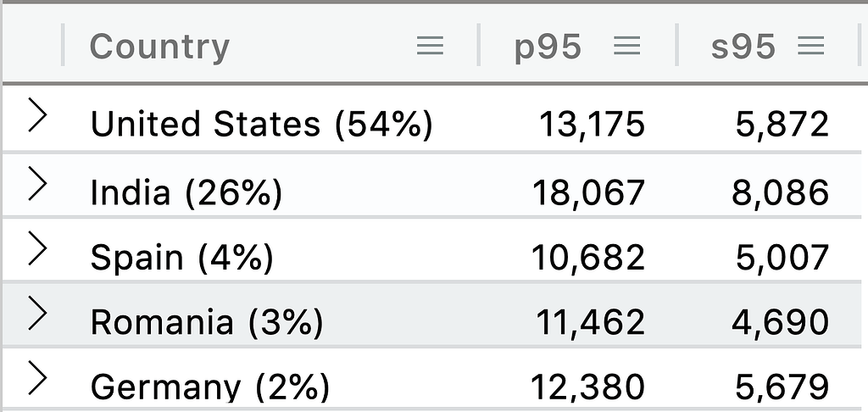This screenshot has width=868, height=412.
Task: Open the Country column menu icon
Action: coord(430,46)
